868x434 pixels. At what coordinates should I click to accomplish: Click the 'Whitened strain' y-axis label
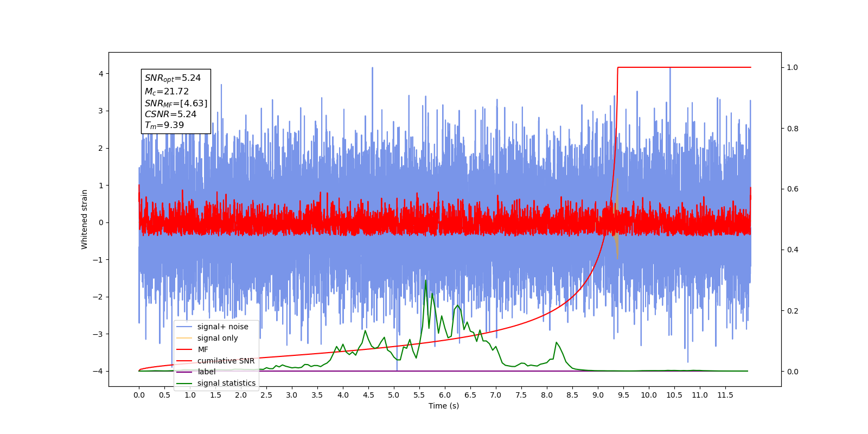pyautogui.click(x=84, y=219)
